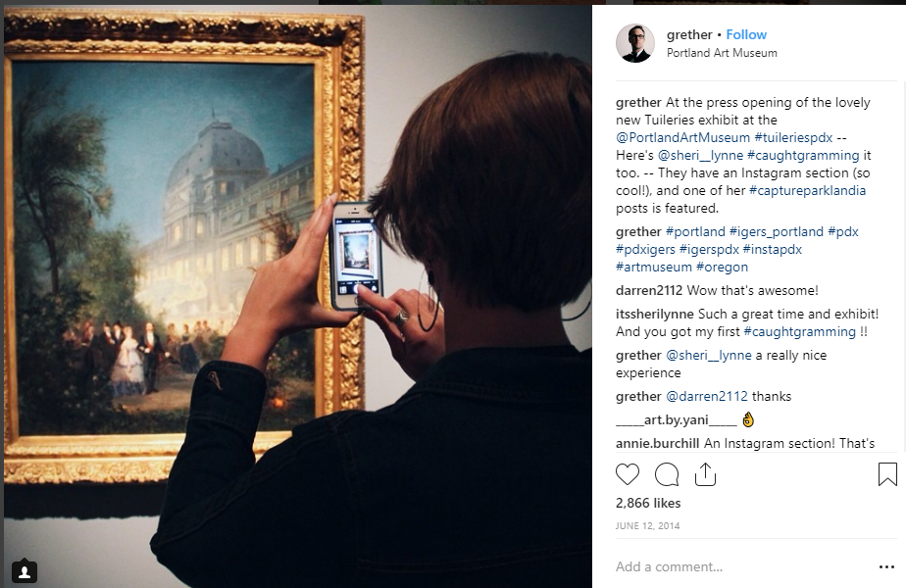
Task: Open grether profile avatar picture
Action: [x=635, y=43]
